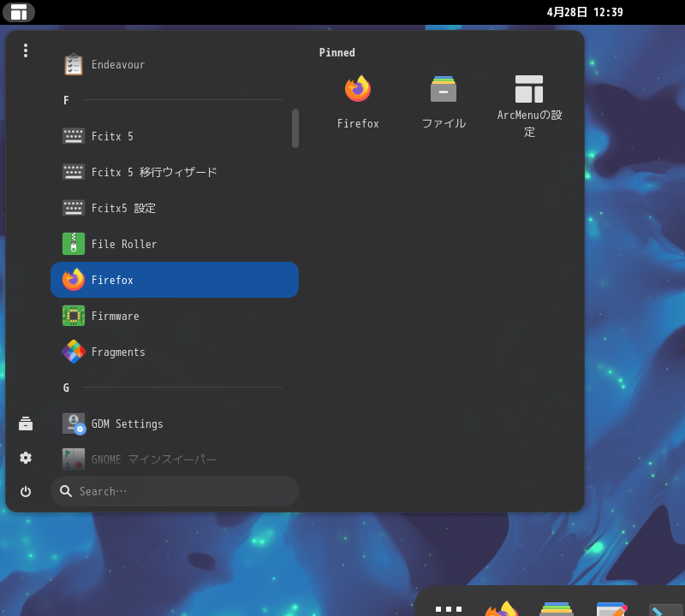
Task: Select the Fcitx 5 entry label
Action: point(112,136)
